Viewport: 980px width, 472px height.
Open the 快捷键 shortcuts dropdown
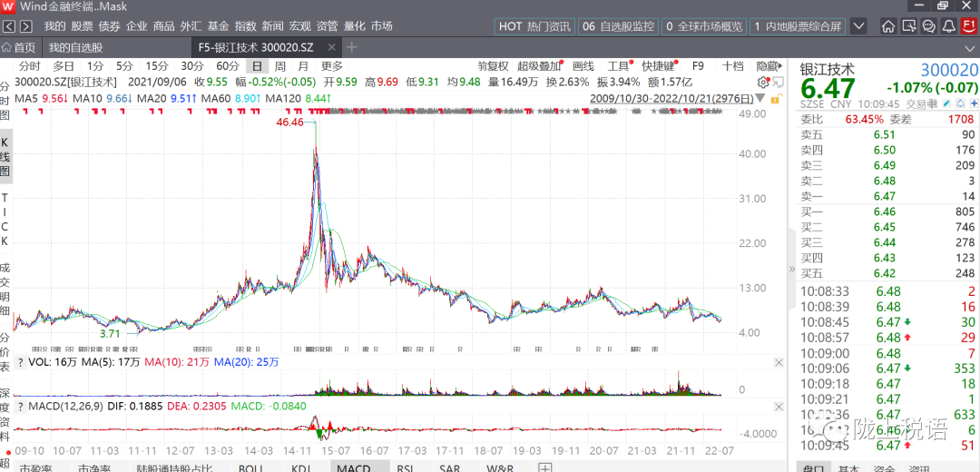(x=658, y=66)
